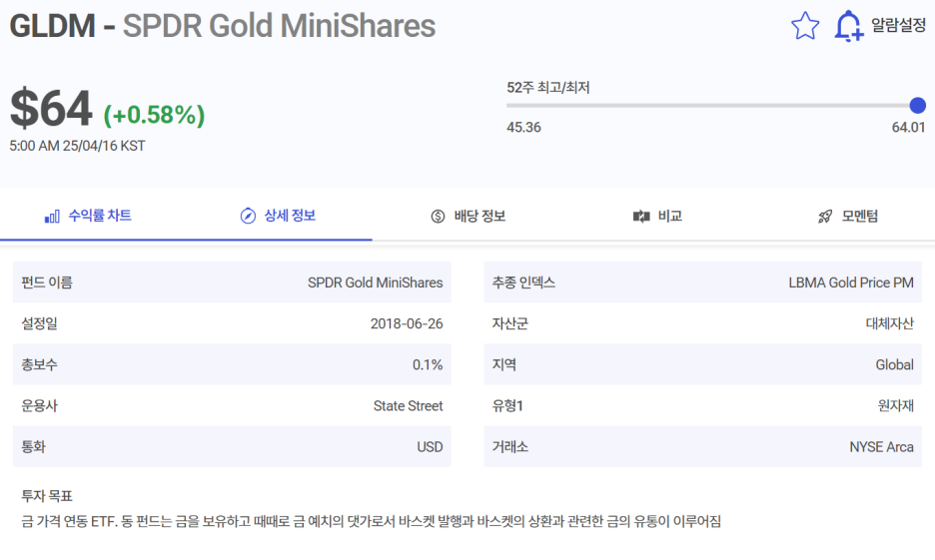Click the 자산군 label
The image size is (935, 560).
509,323
